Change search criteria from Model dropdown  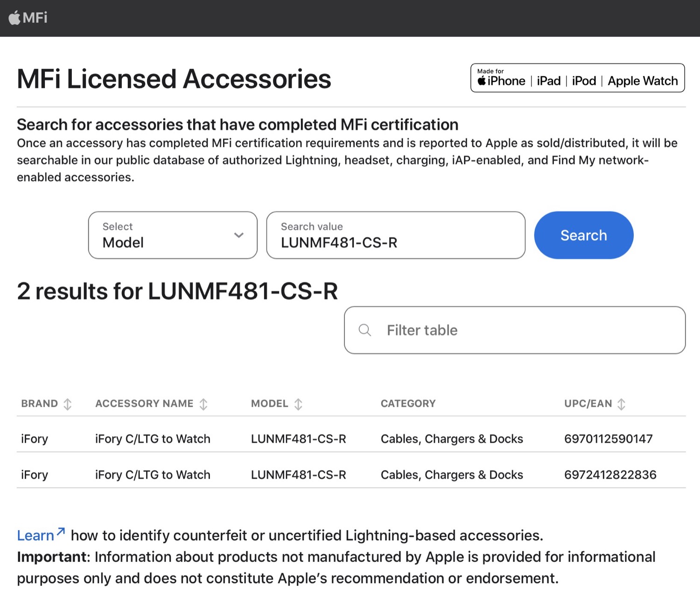[x=173, y=235]
